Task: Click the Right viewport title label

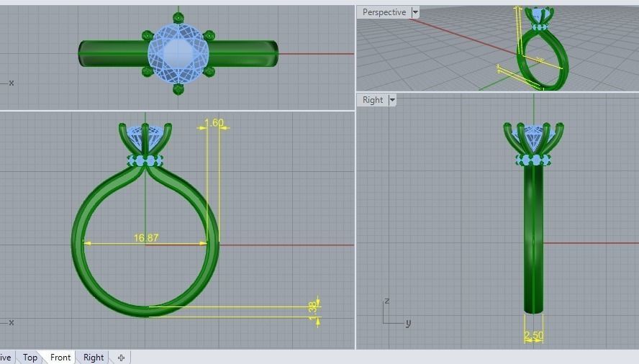Action: pyautogui.click(x=373, y=100)
